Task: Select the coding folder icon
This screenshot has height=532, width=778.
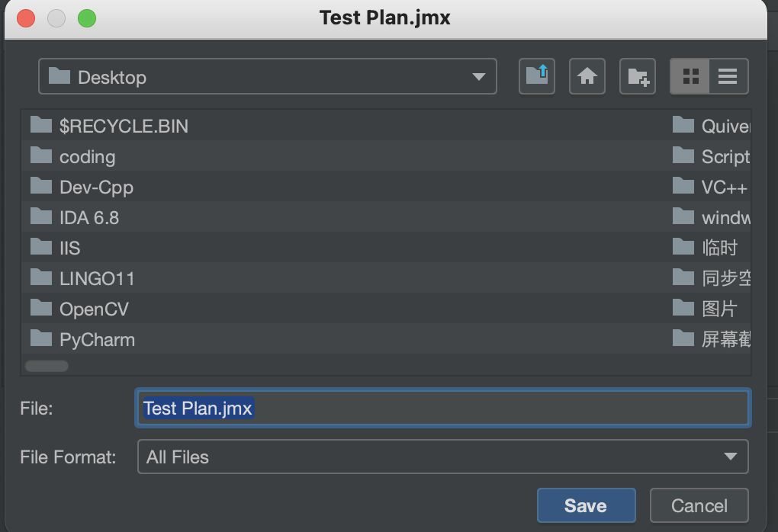Action: (41, 156)
